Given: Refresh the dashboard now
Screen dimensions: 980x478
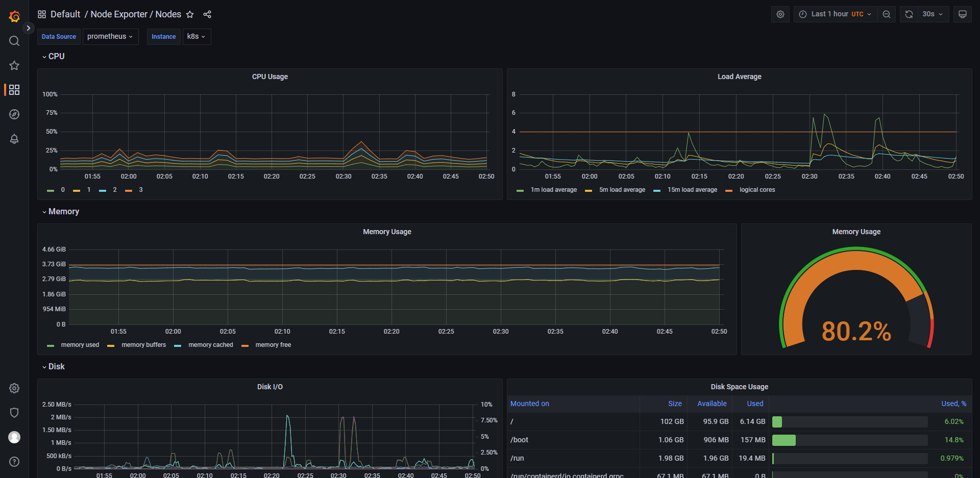Looking at the screenshot, I should [x=909, y=14].
